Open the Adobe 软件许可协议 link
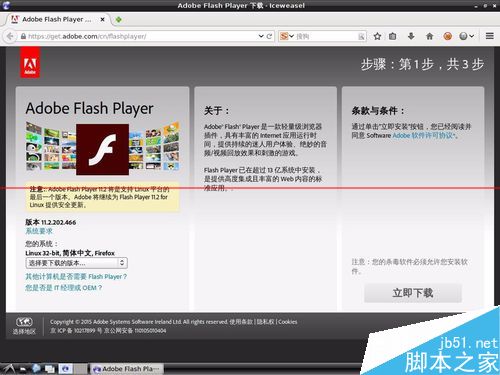The width and height of the screenshot is (500, 375). 425,135
